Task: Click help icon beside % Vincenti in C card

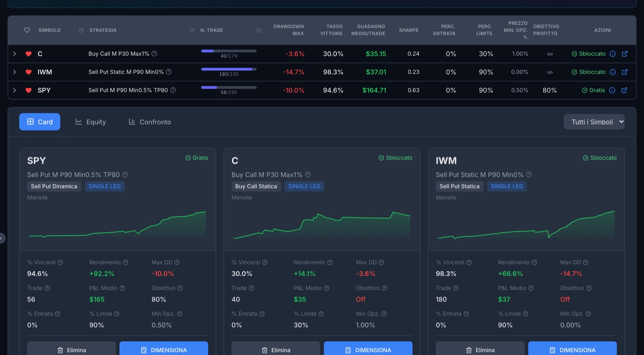Action: [x=264, y=262]
